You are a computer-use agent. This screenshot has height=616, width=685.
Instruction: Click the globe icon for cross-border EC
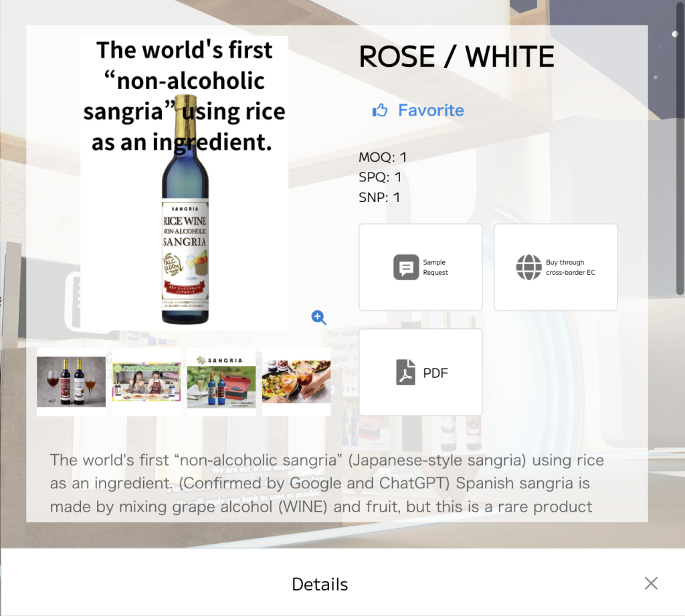click(x=528, y=267)
